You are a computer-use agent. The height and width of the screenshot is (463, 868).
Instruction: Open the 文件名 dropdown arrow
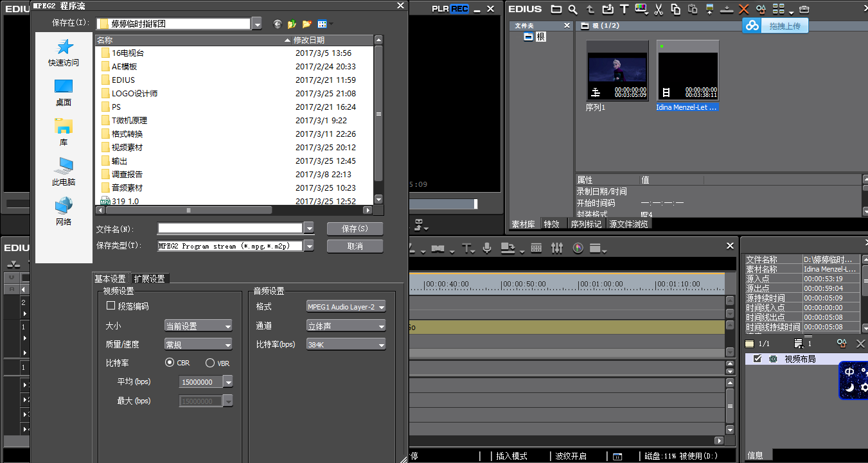[309, 228]
